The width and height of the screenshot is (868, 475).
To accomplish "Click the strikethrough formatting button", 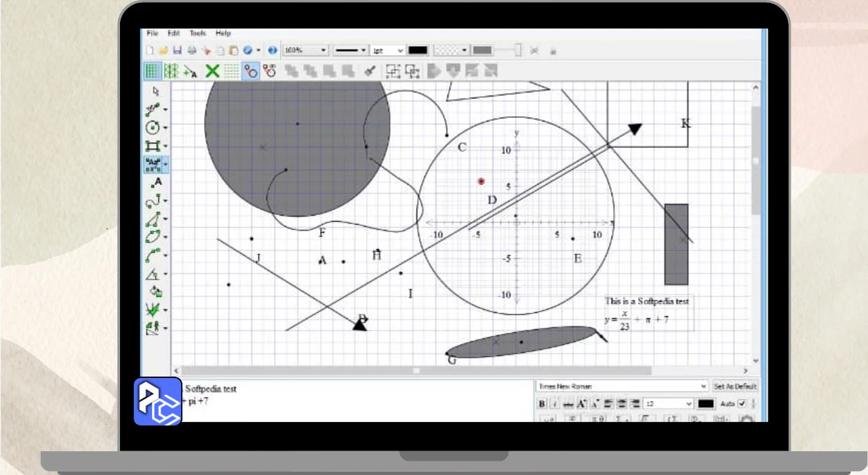I will [x=568, y=404].
